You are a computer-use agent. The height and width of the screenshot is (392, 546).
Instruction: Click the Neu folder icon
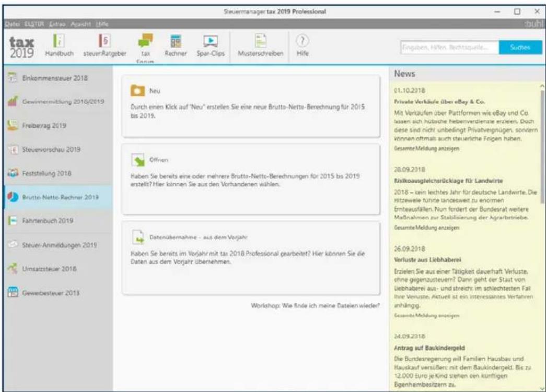pos(137,90)
